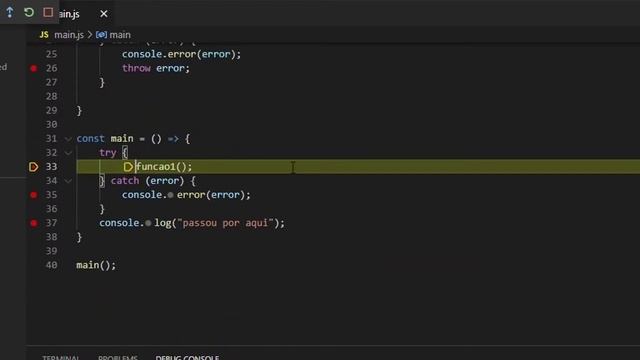The width and height of the screenshot is (640, 360).
Task: Collapse the catch block at line 34
Action: click(68, 181)
